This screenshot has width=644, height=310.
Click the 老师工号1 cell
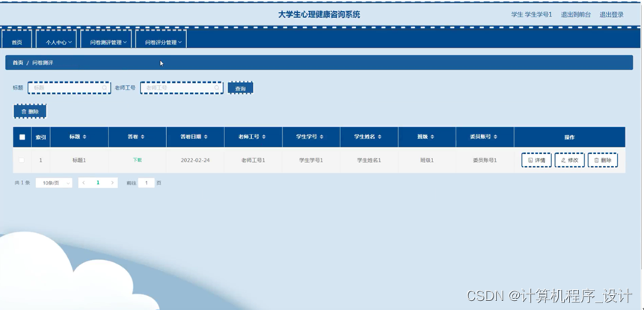click(253, 161)
